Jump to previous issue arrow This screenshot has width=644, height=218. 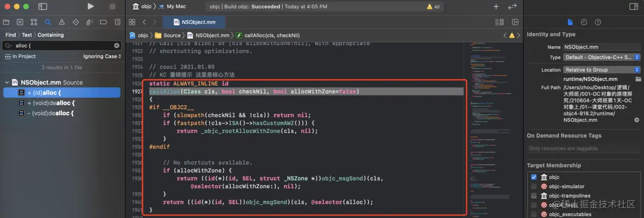click(505, 35)
